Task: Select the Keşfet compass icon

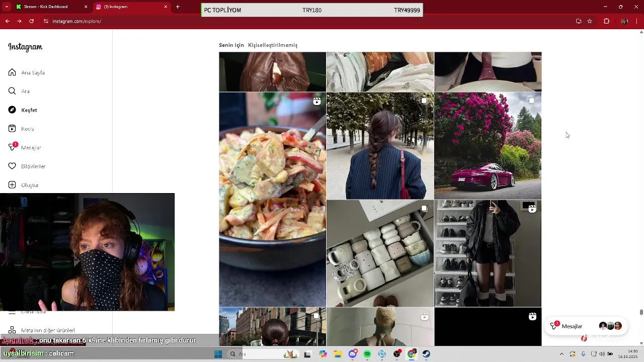Action: (12, 110)
